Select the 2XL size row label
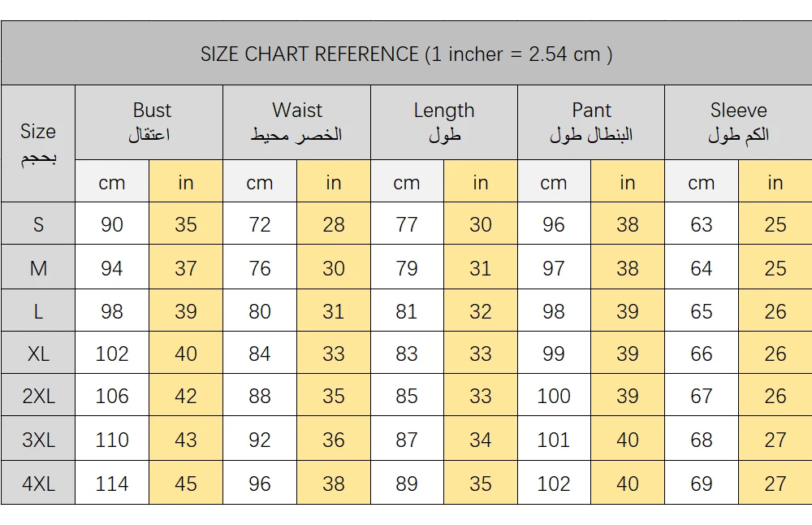The height and width of the screenshot is (525, 812). tap(38, 396)
